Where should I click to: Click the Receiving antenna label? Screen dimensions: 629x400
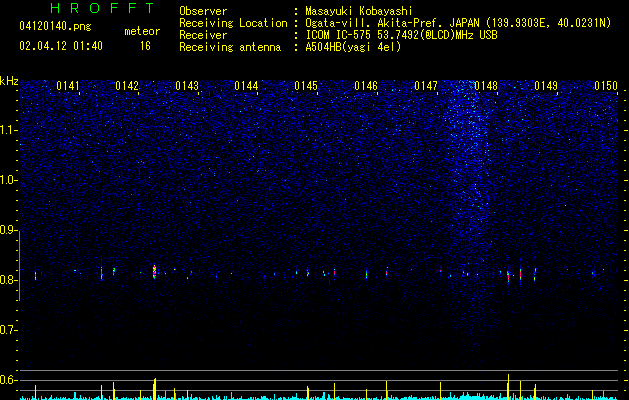coord(230,47)
